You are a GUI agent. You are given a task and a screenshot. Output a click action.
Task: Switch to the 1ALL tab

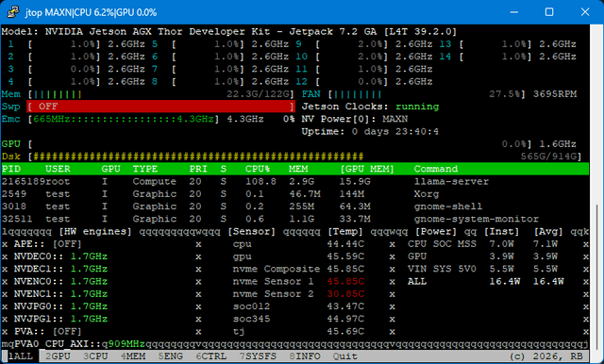coord(21,356)
